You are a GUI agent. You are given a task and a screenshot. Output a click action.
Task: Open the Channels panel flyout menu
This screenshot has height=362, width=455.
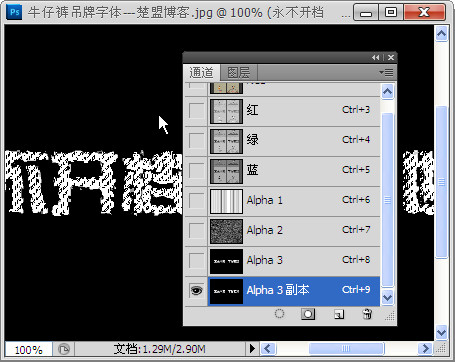pos(386,72)
